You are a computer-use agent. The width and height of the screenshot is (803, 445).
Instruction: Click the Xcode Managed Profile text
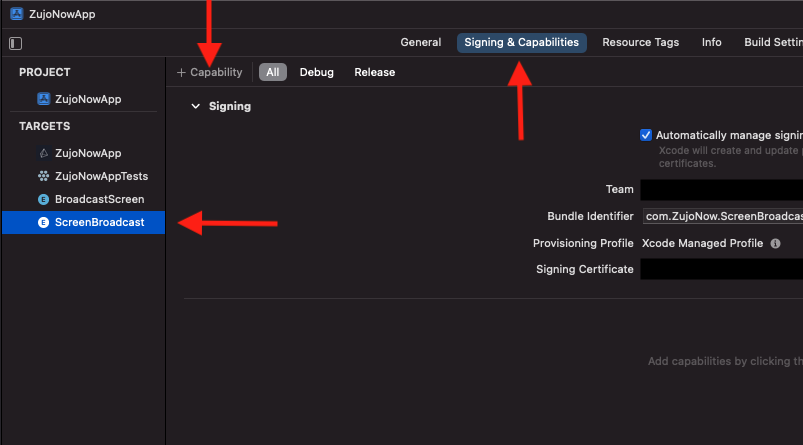pos(702,243)
